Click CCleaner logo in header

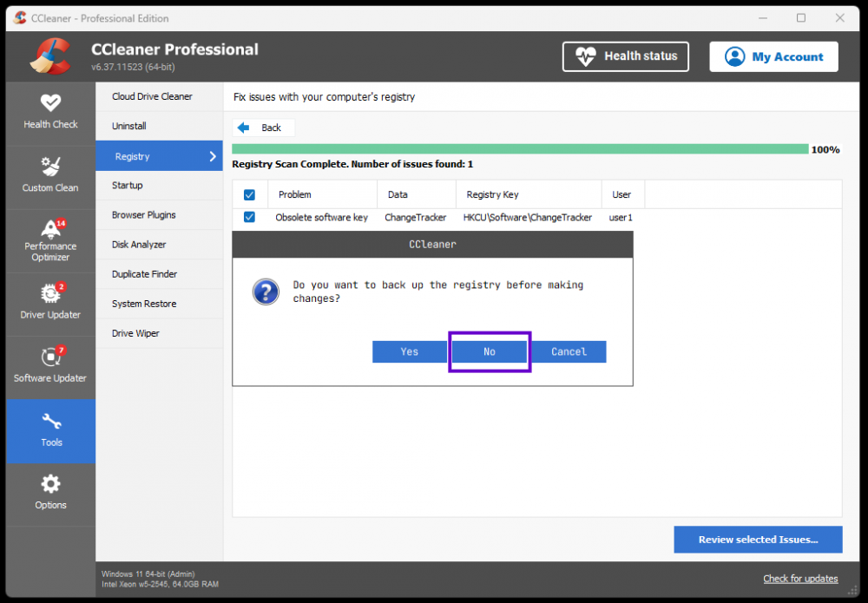(x=50, y=56)
